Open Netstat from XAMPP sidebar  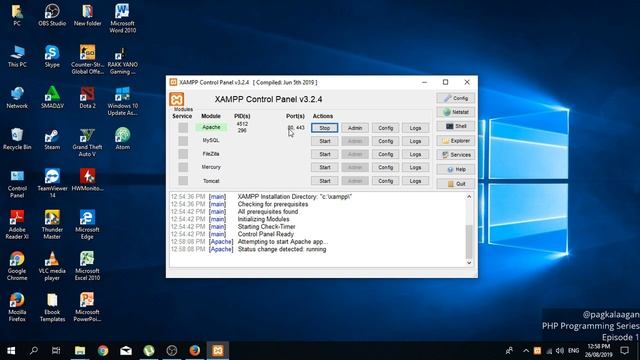pos(456,112)
